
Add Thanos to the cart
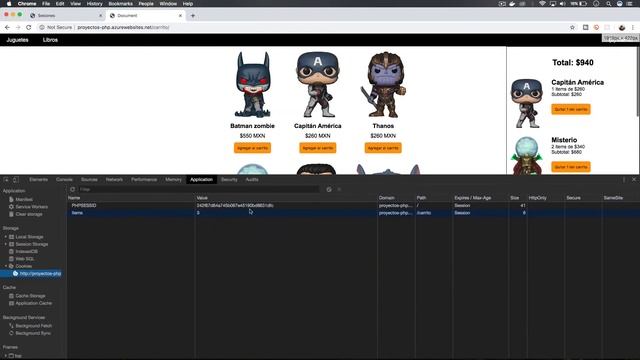pyautogui.click(x=383, y=148)
